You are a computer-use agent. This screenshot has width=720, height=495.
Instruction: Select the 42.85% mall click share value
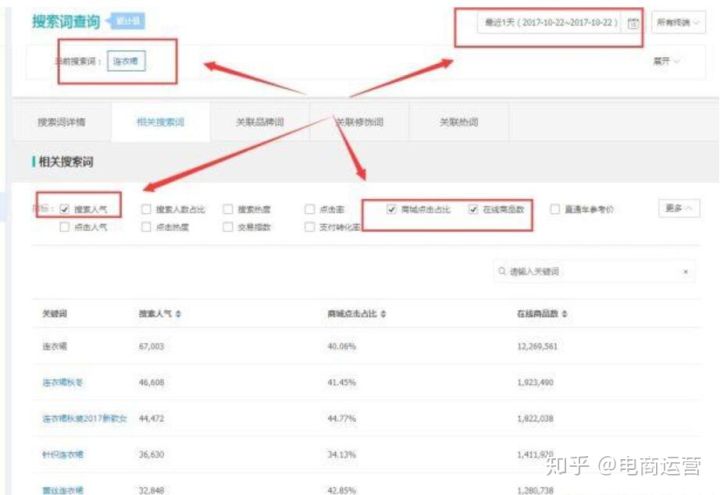point(342,490)
